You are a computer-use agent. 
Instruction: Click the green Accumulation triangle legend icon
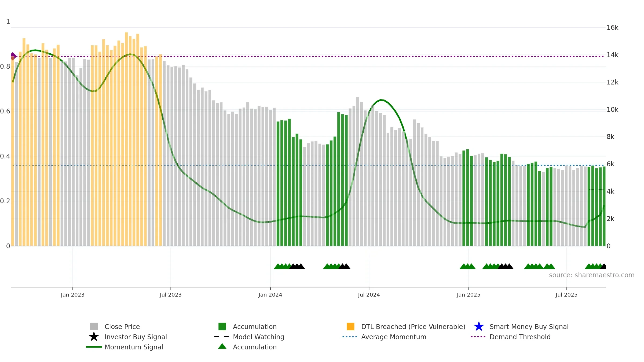point(222,346)
